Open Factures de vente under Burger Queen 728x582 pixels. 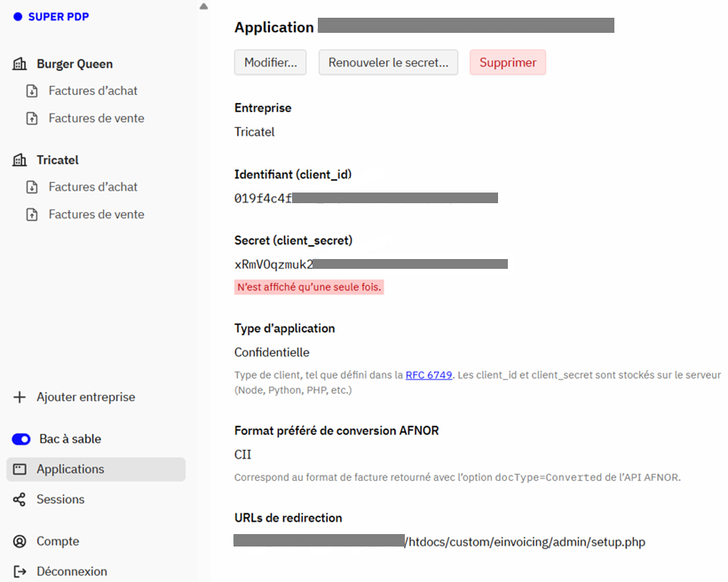pos(97,118)
